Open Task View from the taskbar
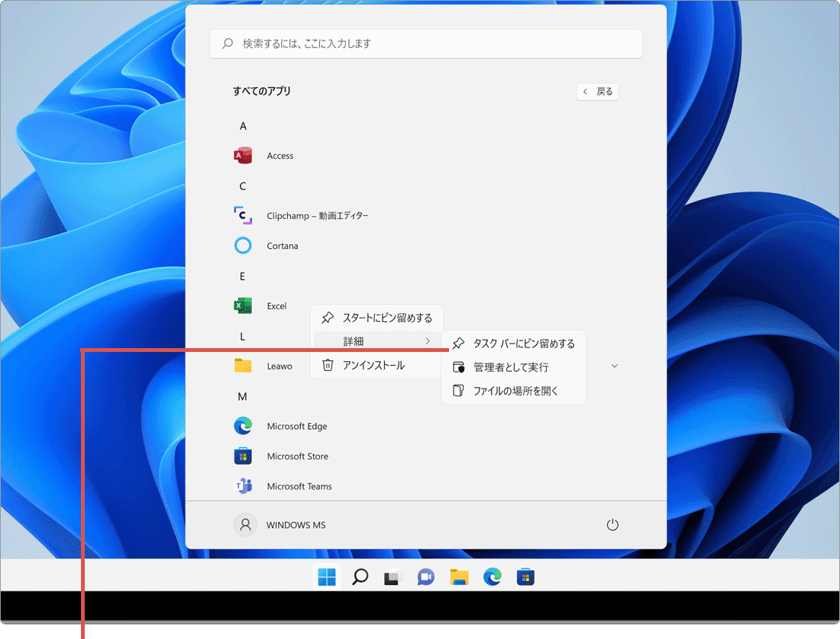This screenshot has width=840, height=639. click(393, 577)
